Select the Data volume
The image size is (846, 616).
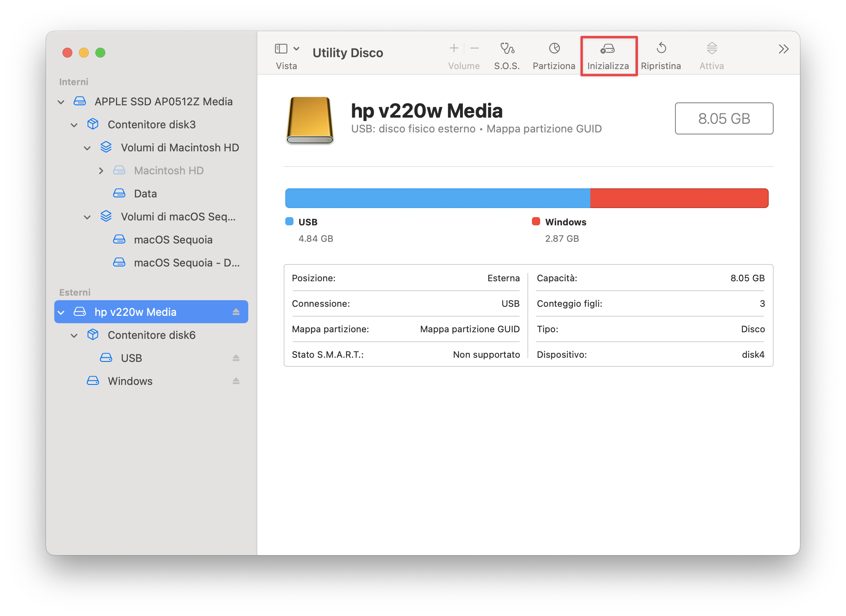click(x=151, y=194)
